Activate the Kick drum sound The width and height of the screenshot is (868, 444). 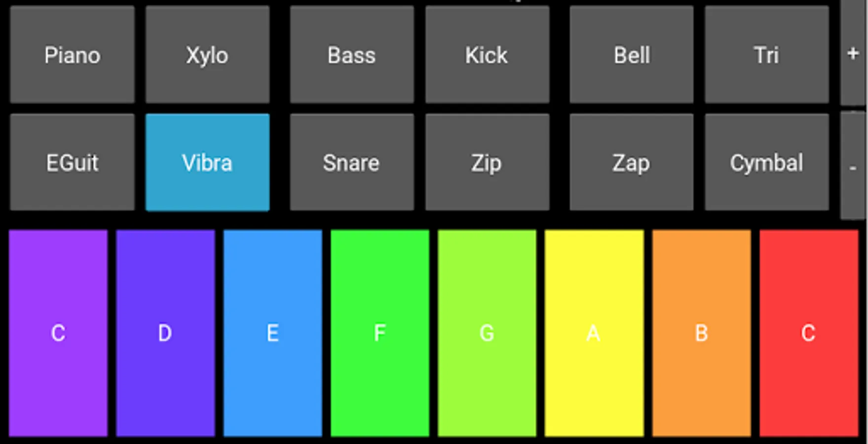[x=487, y=55]
